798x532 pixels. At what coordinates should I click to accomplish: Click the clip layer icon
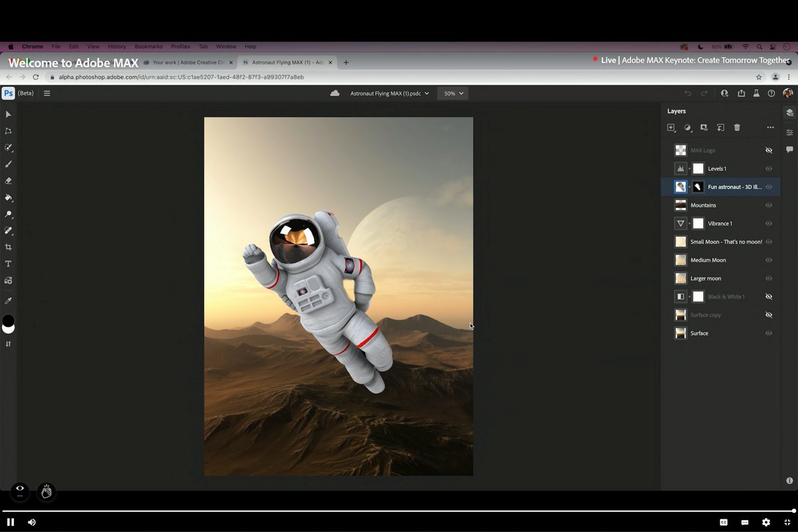720,128
